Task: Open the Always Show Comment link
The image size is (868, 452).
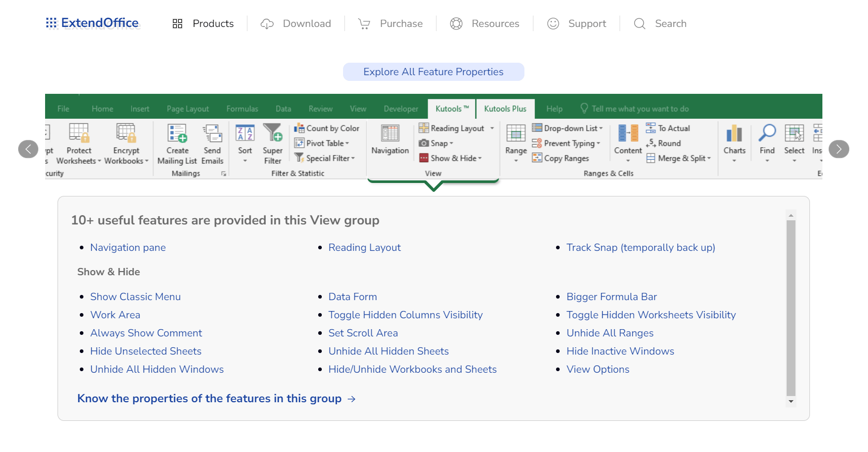Action: click(x=146, y=333)
